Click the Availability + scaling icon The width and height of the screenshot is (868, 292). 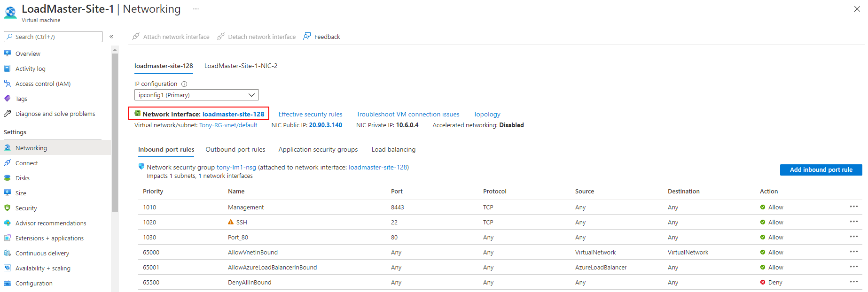tap(8, 268)
